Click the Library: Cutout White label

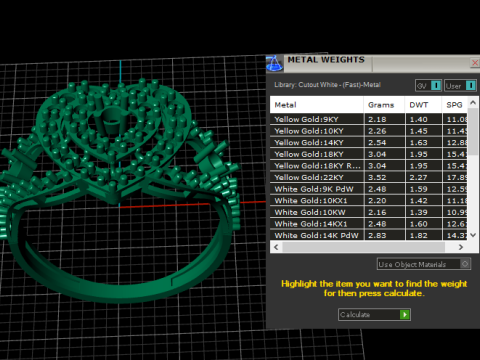point(327,85)
